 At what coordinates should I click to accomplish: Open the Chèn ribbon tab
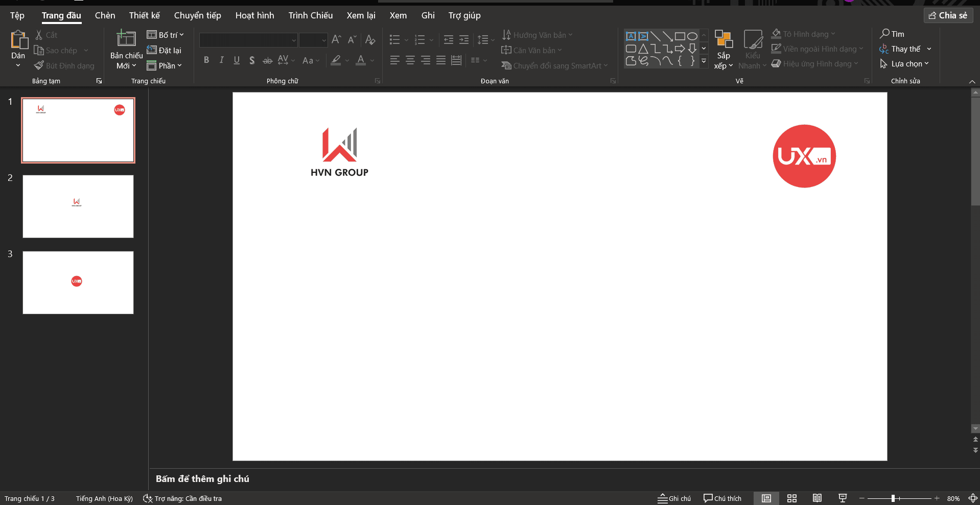[105, 15]
